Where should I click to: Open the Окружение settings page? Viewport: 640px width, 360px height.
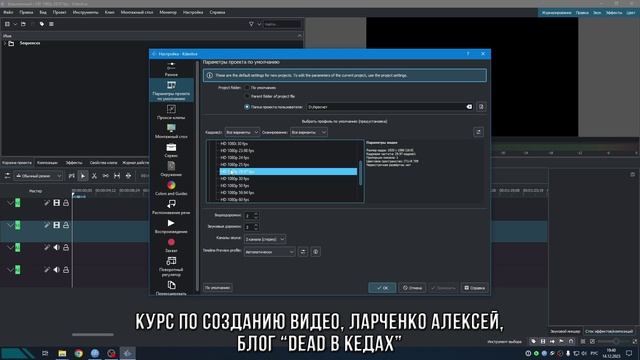point(171,169)
